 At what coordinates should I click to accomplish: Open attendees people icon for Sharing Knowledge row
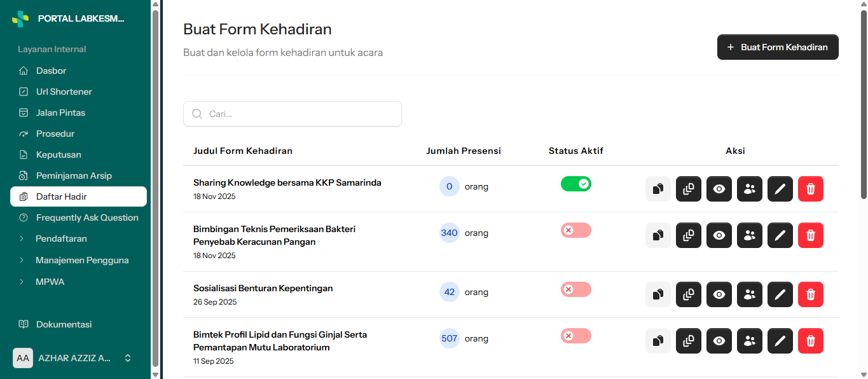coord(750,189)
